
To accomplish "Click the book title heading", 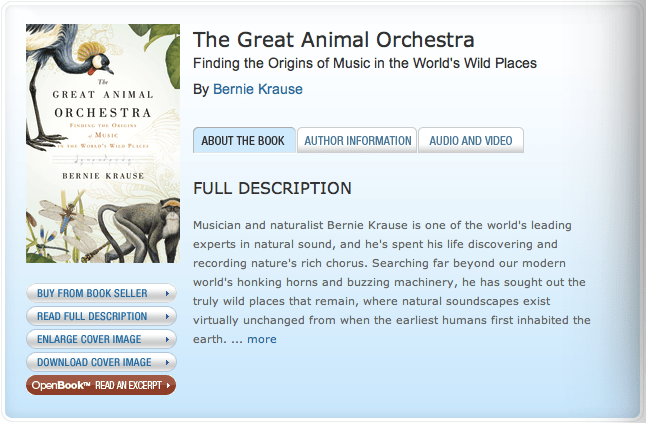I will point(333,40).
